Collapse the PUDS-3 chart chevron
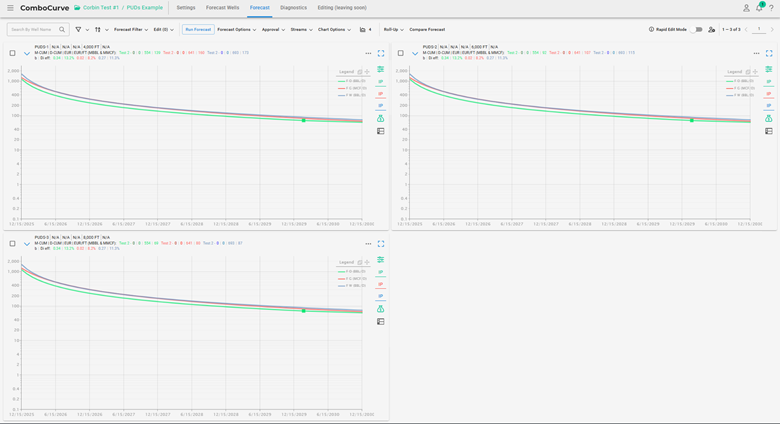Screen dimensions: 780x424 [27, 244]
